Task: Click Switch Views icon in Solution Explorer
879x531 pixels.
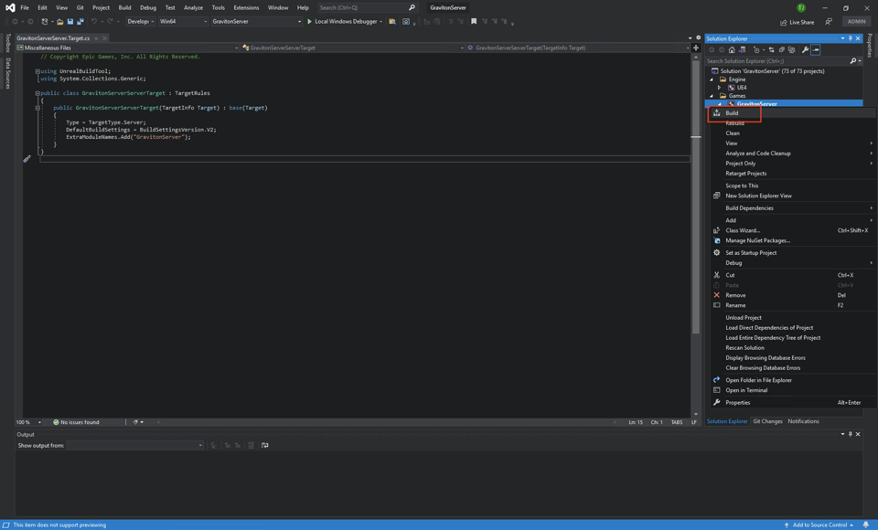Action: coord(742,50)
